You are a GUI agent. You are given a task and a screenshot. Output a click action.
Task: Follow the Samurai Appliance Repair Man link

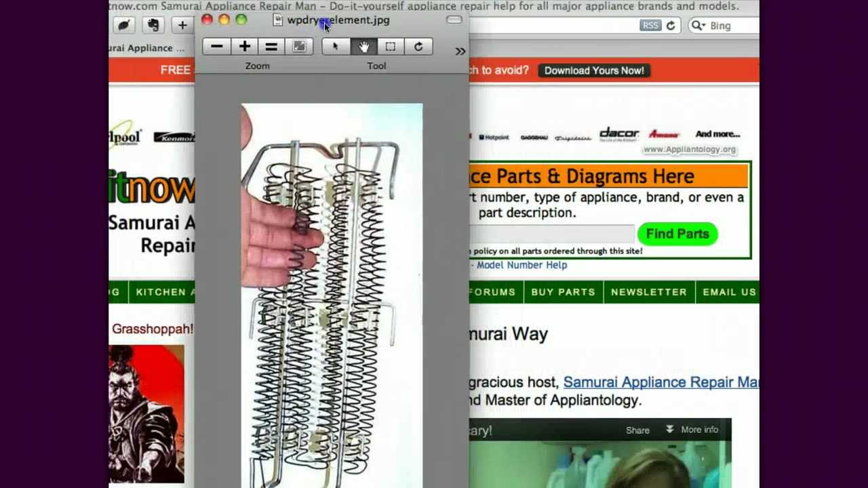point(661,382)
